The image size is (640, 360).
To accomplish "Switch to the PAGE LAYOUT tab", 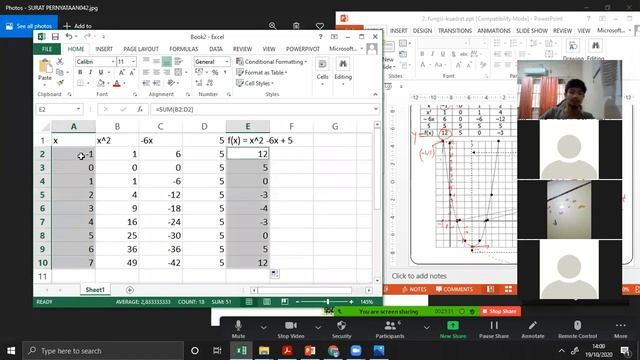I will (141, 49).
